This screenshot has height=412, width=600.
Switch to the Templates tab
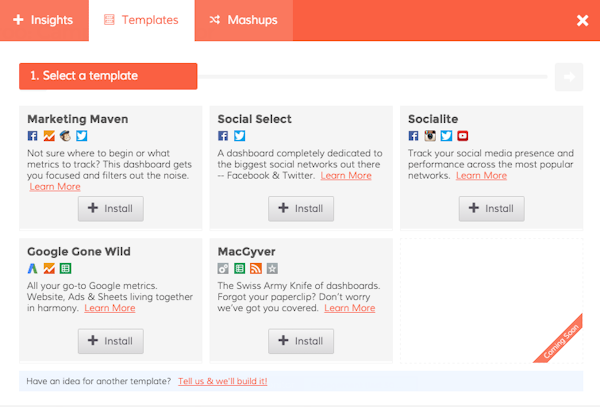[x=142, y=20]
